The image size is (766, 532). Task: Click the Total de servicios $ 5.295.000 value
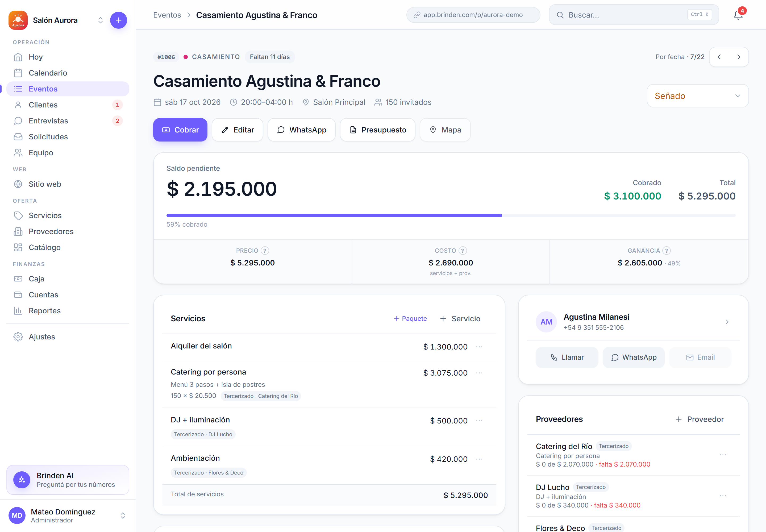coord(466,495)
